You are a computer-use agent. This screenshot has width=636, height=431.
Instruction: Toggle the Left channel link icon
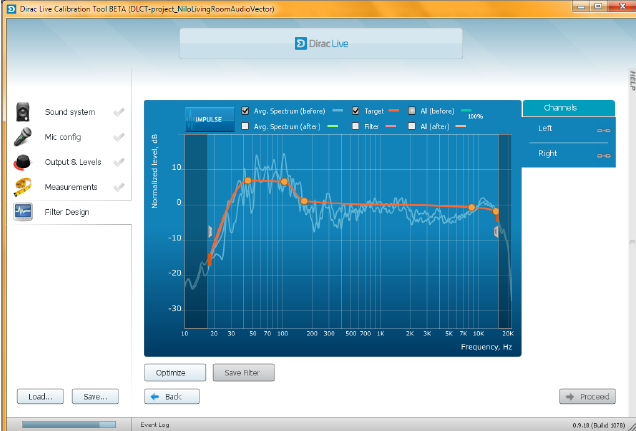click(604, 130)
